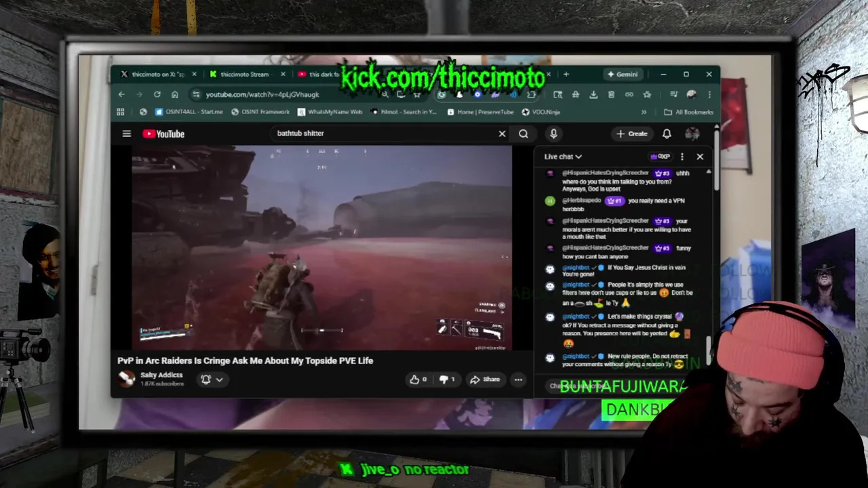Open the Salty Addicts channel name link
This screenshot has width=868, height=488.
161,375
